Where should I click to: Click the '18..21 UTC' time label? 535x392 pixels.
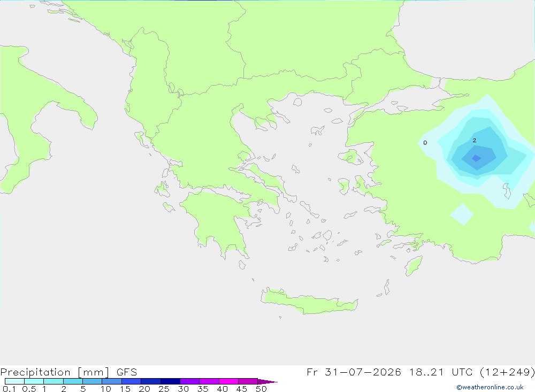coord(441,372)
